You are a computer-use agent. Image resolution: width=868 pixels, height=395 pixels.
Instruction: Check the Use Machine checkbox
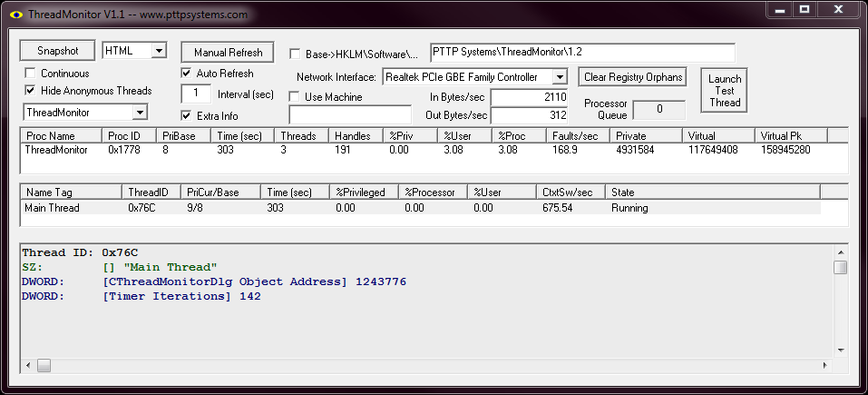[x=295, y=96]
